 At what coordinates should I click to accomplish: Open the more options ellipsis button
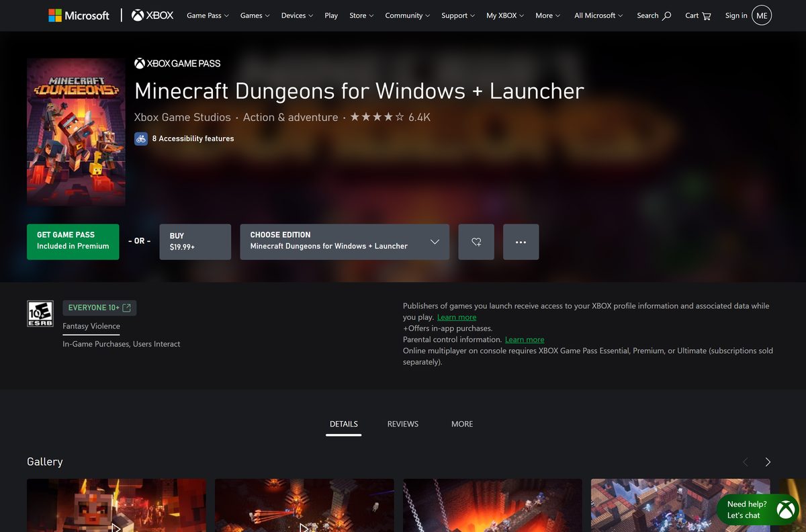point(521,242)
